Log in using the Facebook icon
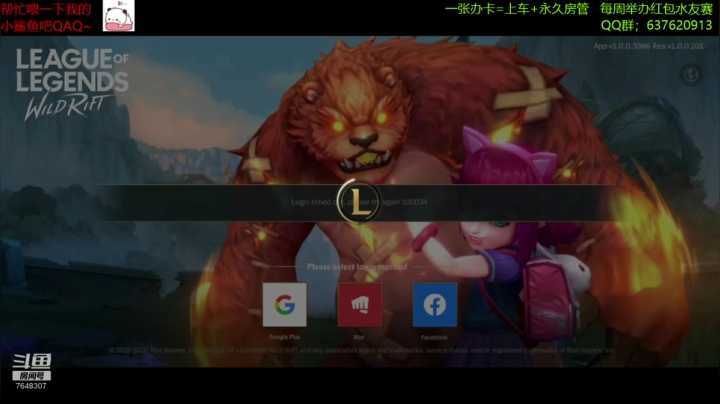 click(434, 305)
